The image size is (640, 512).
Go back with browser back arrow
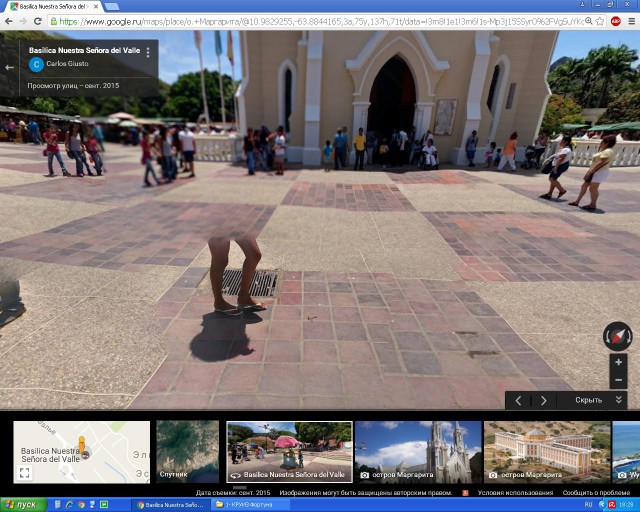click(8, 21)
